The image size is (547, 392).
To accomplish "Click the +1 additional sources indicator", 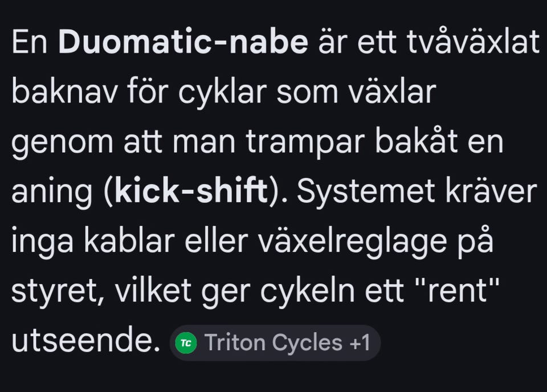I will click(358, 343).
